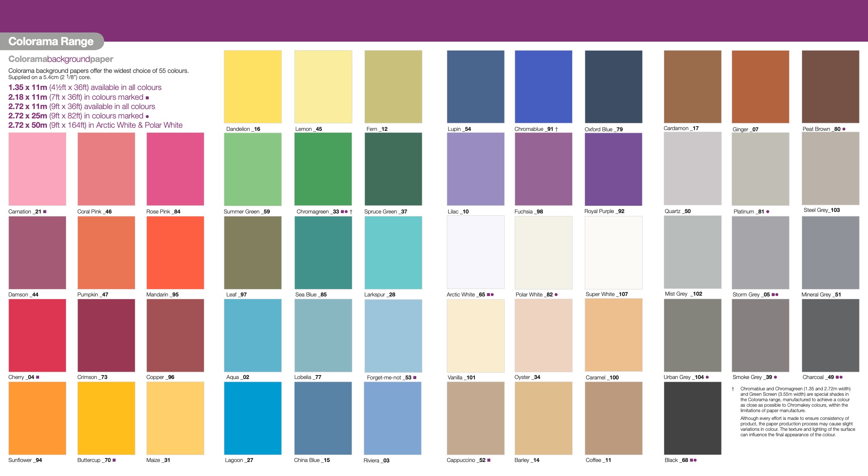Select the Carnation _21 pink swatch
Image resolution: width=868 pixels, height=476 pixels.
(37, 169)
